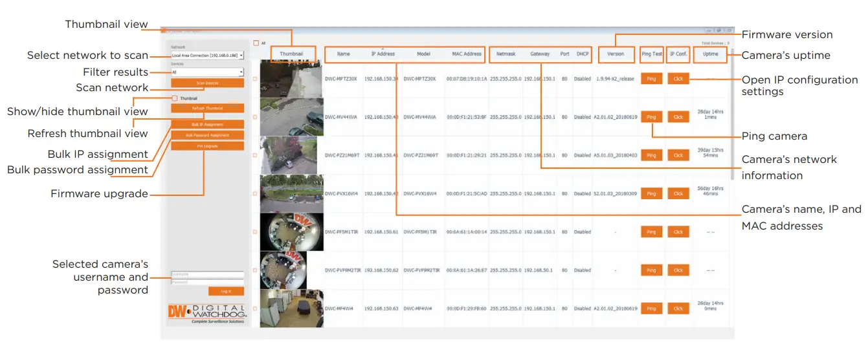The image size is (868, 344).
Task: Click the Scan Devices button
Action: click(x=207, y=83)
